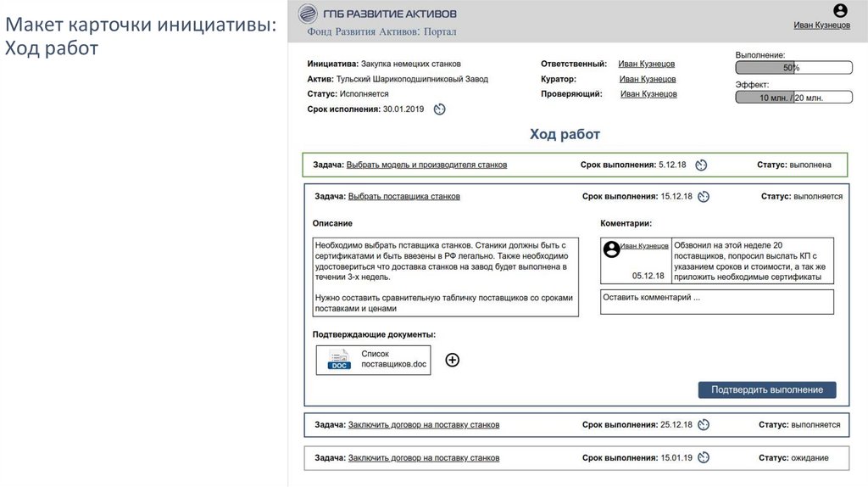Screen dimensions: 868x487
Task: Open Куратор Иван Кузнецов link
Action: [x=647, y=79]
